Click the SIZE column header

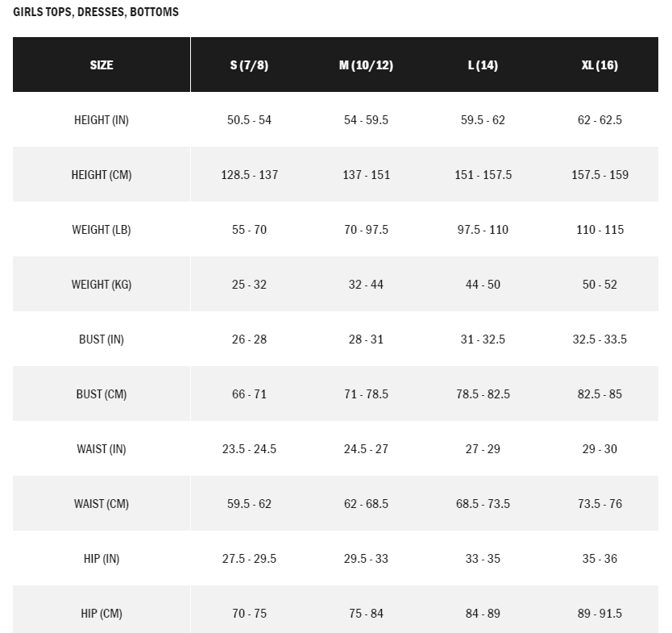[x=102, y=65]
